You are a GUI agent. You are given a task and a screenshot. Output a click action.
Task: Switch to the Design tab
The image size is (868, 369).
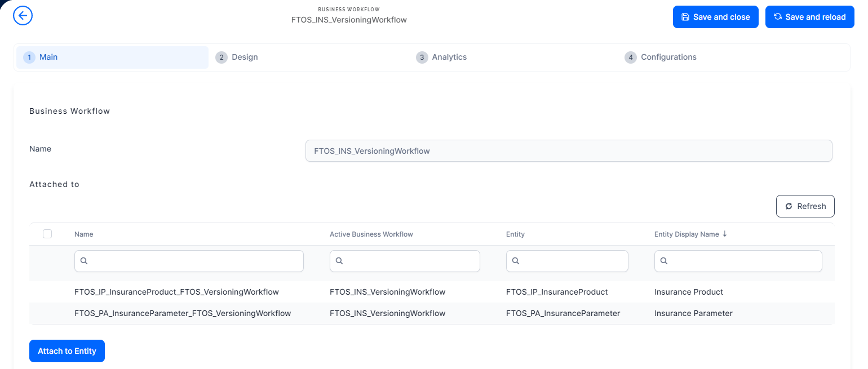click(x=244, y=57)
